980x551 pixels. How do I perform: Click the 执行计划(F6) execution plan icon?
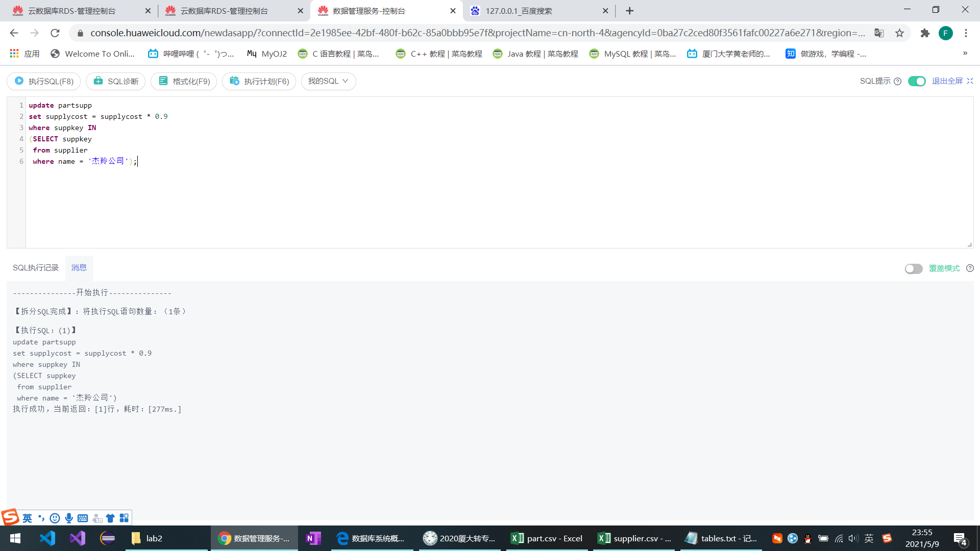click(x=234, y=81)
